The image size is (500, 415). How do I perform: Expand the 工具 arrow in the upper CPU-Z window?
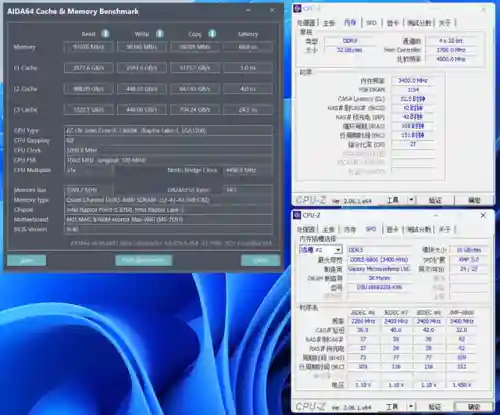[411, 200]
